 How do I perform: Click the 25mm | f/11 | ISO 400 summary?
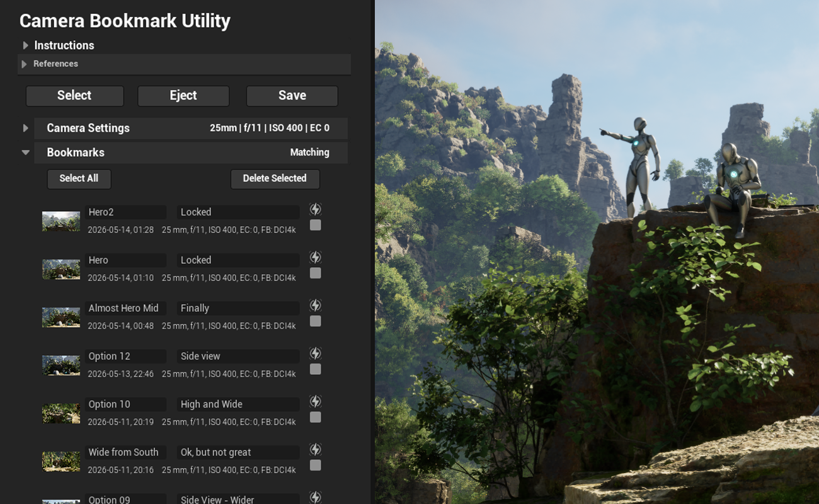[270, 128]
